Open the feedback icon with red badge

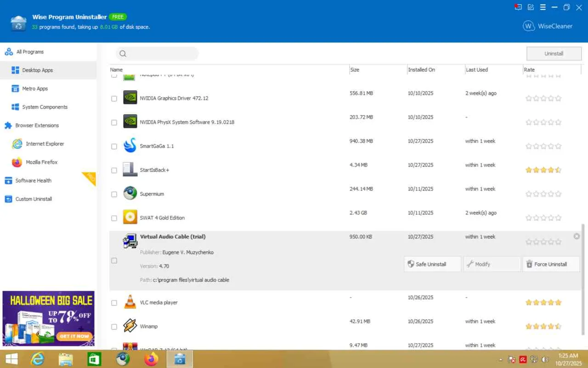tap(518, 7)
